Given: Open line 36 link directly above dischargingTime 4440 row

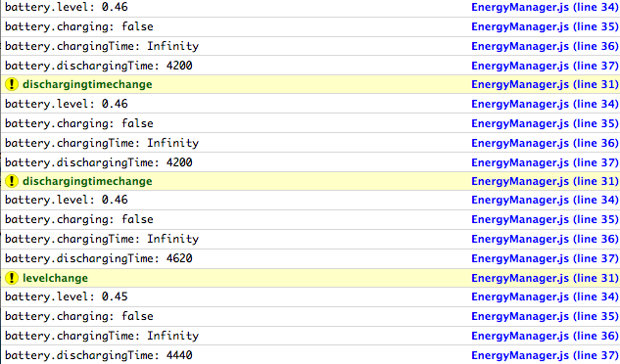Looking at the screenshot, I should [545, 336].
